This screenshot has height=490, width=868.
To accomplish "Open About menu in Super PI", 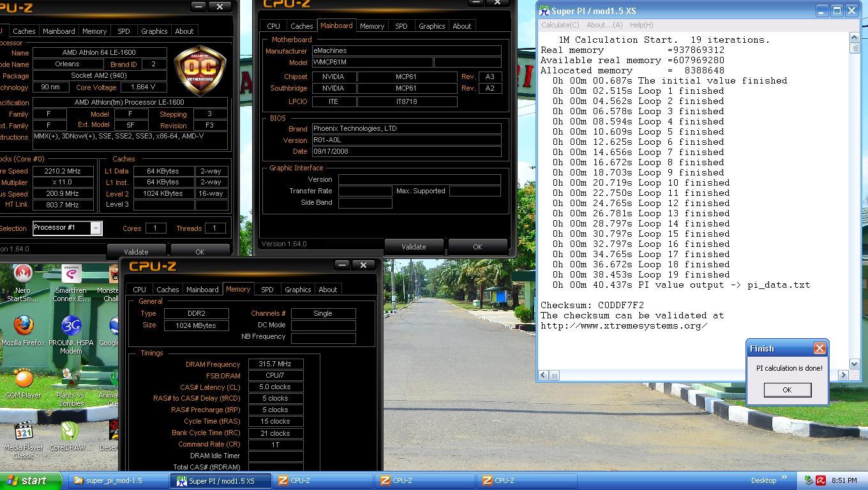I will 604,25.
